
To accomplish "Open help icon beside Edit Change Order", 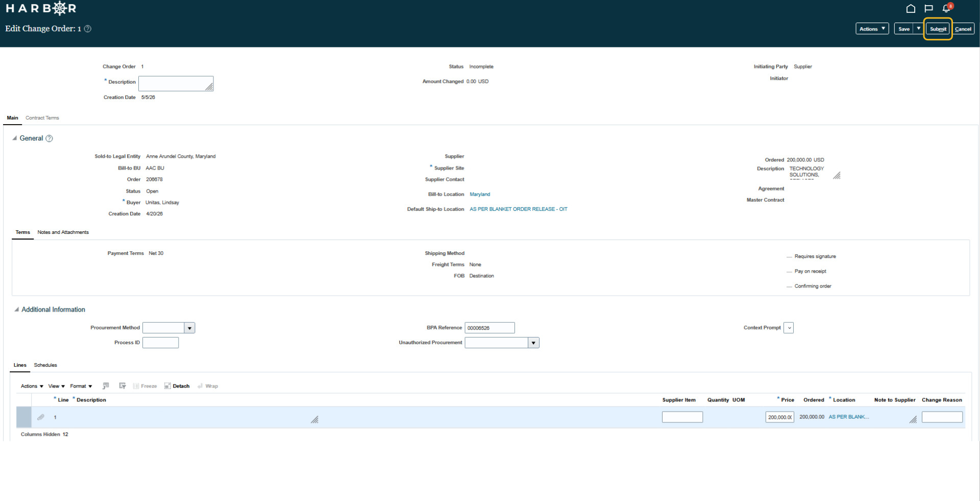I will pyautogui.click(x=88, y=29).
